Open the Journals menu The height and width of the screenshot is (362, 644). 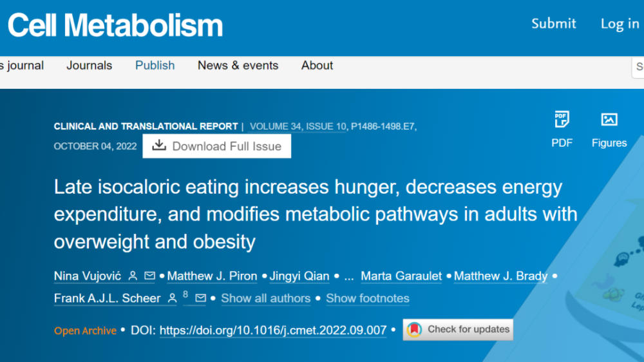tap(89, 65)
